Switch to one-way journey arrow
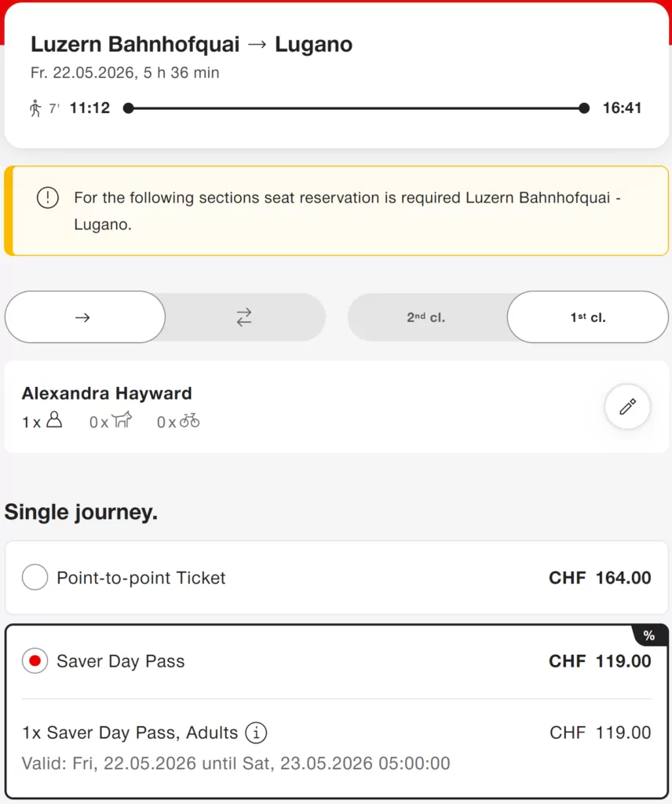This screenshot has width=672, height=804. (85, 317)
